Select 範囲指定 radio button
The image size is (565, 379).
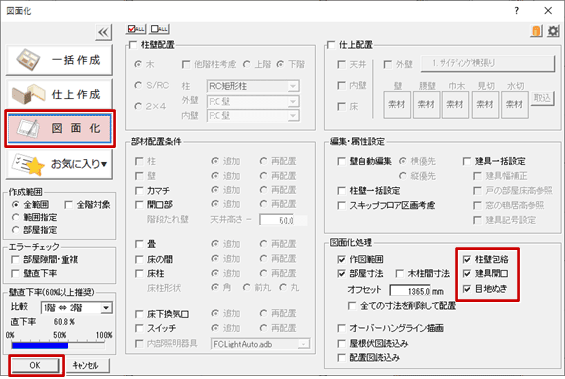pos(15,217)
